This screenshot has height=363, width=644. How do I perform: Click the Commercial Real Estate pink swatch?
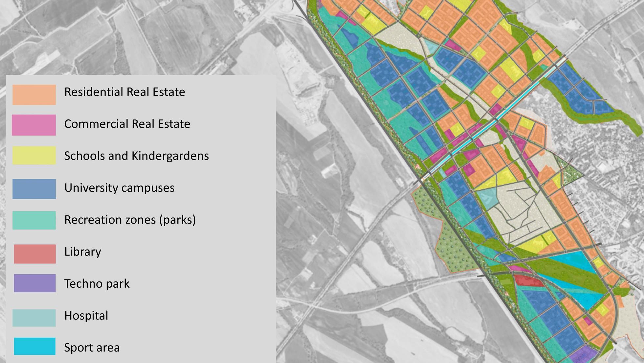[x=34, y=125]
